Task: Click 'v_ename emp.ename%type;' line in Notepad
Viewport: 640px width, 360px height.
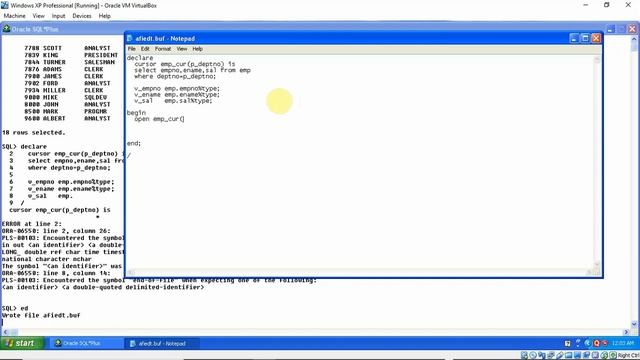Action: pyautogui.click(x=177, y=95)
